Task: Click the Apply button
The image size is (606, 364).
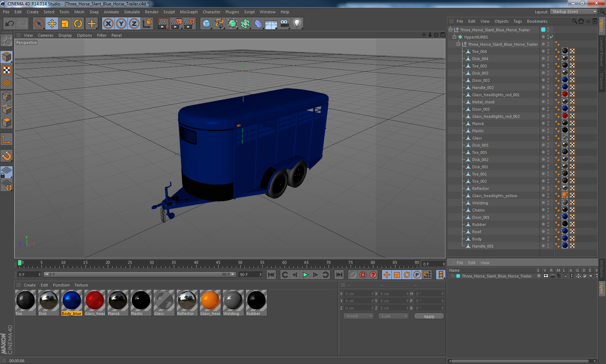Action: point(429,316)
